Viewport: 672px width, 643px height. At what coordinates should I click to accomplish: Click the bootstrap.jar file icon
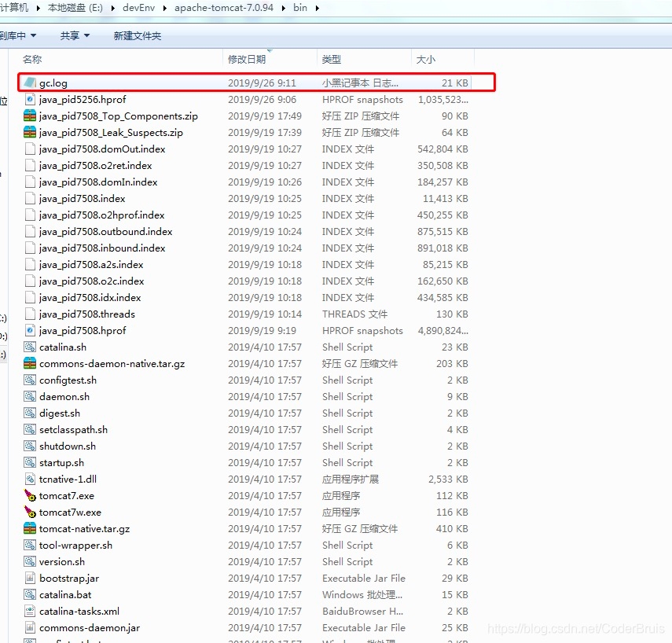click(x=30, y=579)
